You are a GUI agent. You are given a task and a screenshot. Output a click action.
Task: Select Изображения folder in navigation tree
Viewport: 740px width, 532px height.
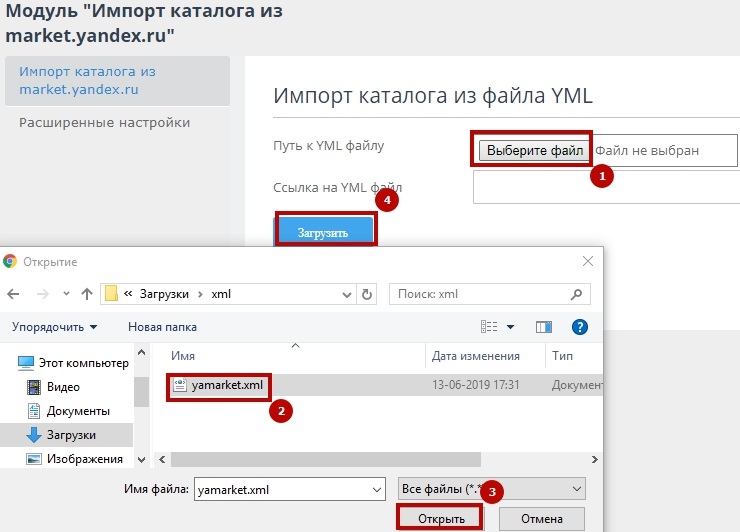coord(84,458)
